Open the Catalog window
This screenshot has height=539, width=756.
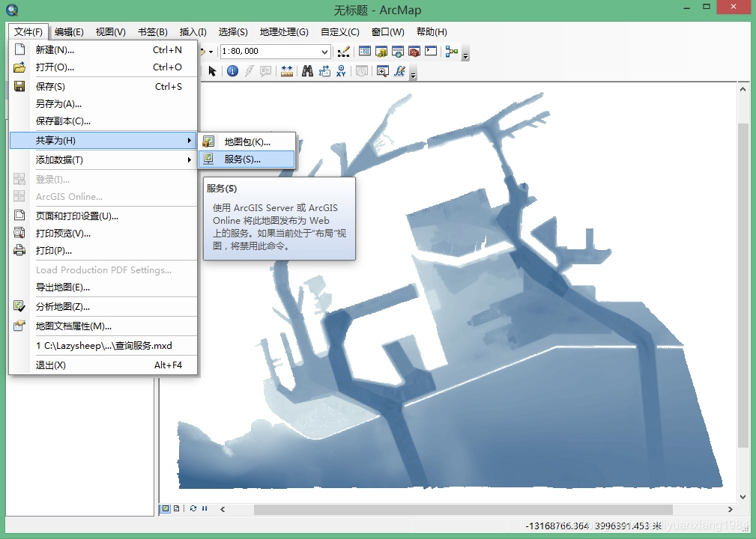tap(380, 51)
